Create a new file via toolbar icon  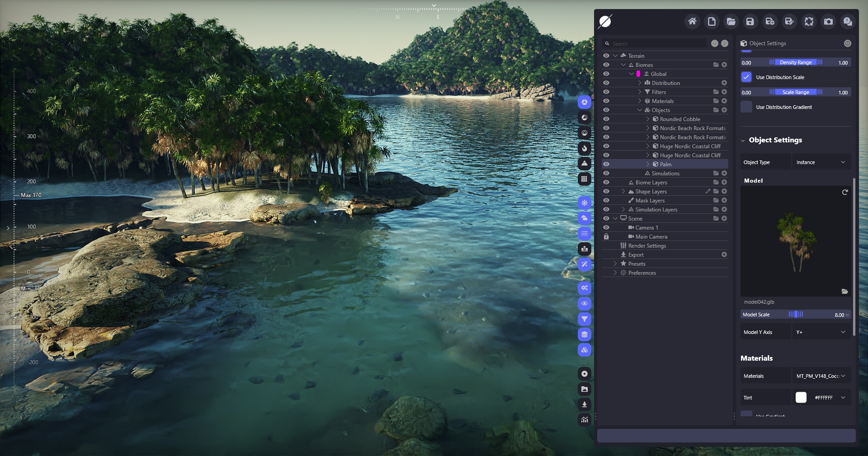pos(712,21)
